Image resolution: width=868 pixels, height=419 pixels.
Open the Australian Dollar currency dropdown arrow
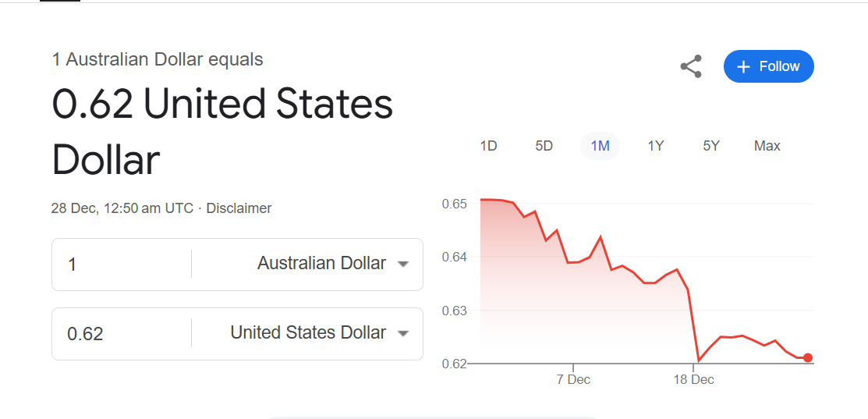403,264
